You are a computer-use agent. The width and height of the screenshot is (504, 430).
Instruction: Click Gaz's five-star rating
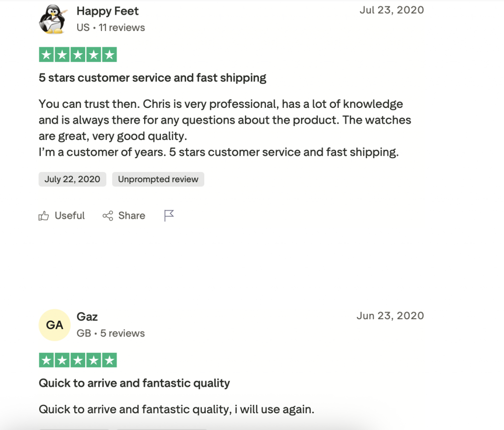pos(78,360)
